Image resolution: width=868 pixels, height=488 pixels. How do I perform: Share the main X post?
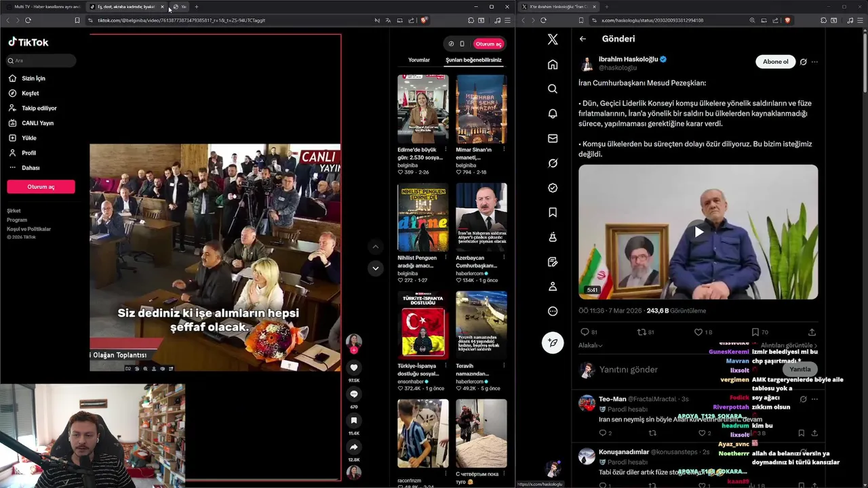pos(812,332)
